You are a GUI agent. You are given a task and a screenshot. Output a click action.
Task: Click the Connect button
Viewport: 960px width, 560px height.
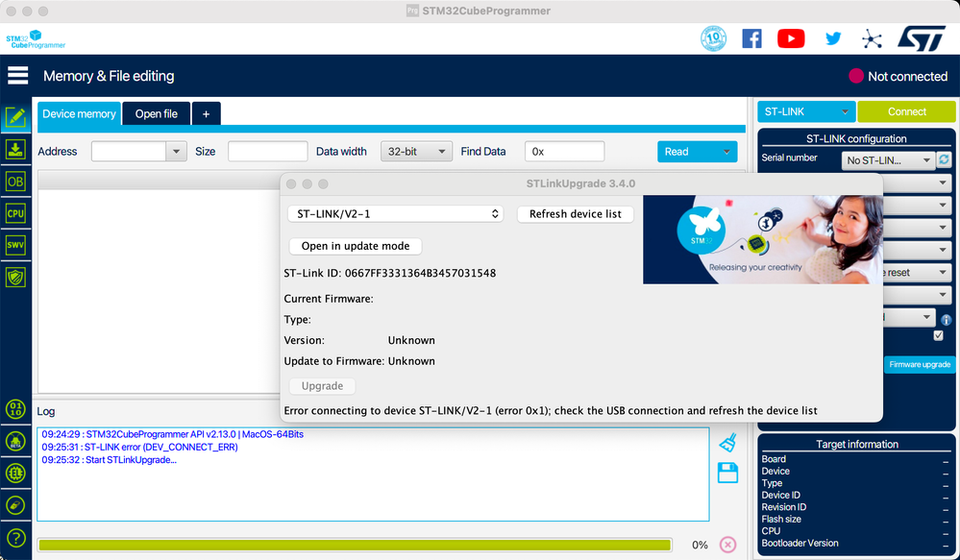pyautogui.click(x=907, y=111)
